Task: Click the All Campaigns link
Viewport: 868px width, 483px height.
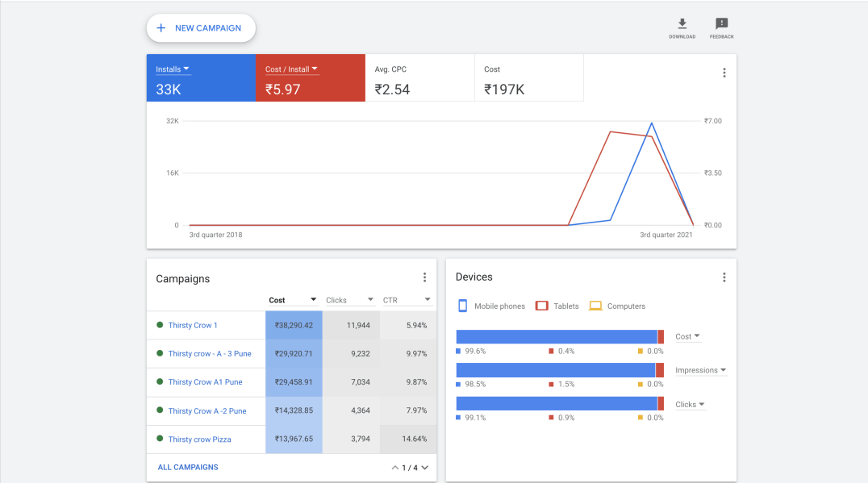Action: [x=188, y=467]
